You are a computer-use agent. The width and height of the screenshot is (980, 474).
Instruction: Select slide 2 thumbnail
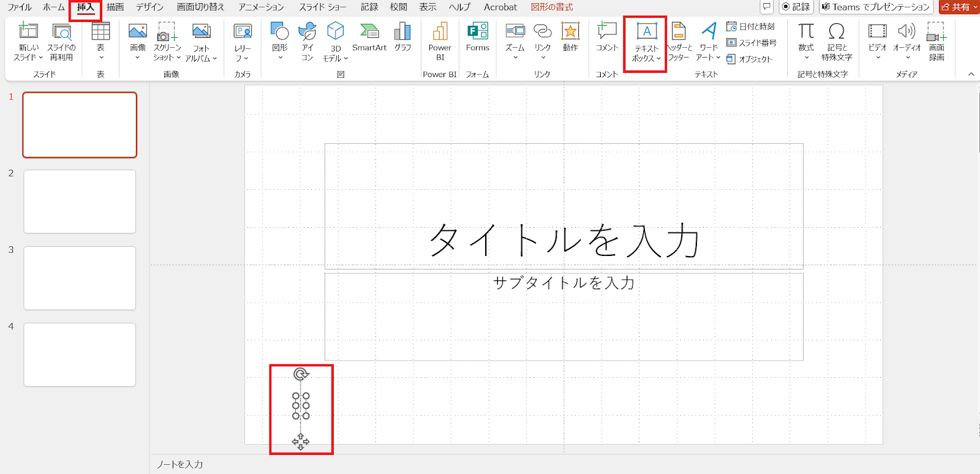80,201
